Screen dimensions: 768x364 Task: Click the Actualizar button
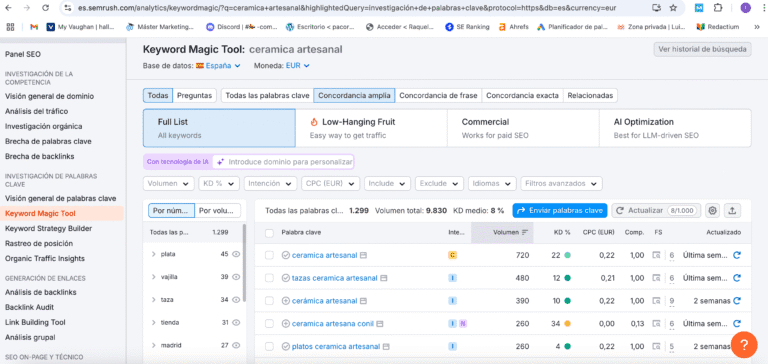[x=656, y=211]
